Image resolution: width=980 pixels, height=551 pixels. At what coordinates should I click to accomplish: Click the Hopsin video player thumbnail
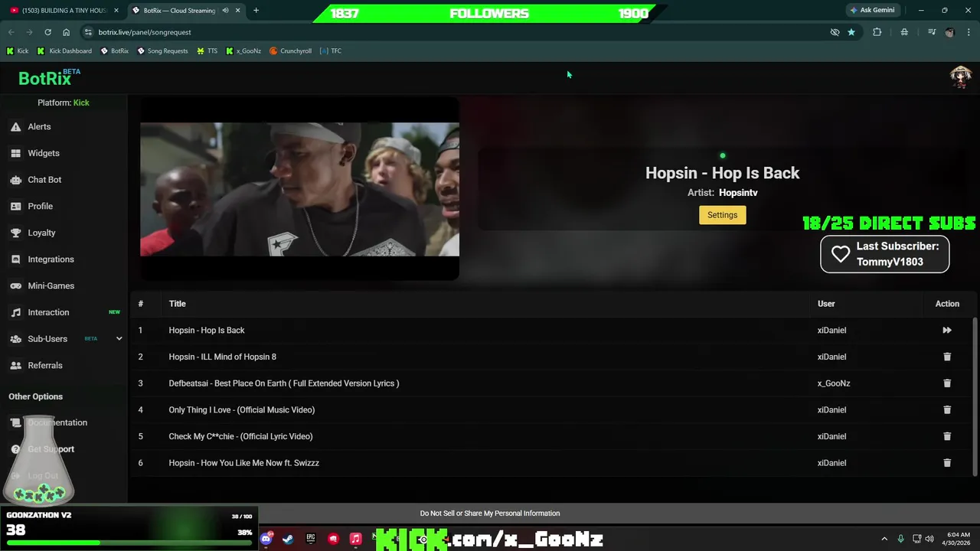click(299, 189)
